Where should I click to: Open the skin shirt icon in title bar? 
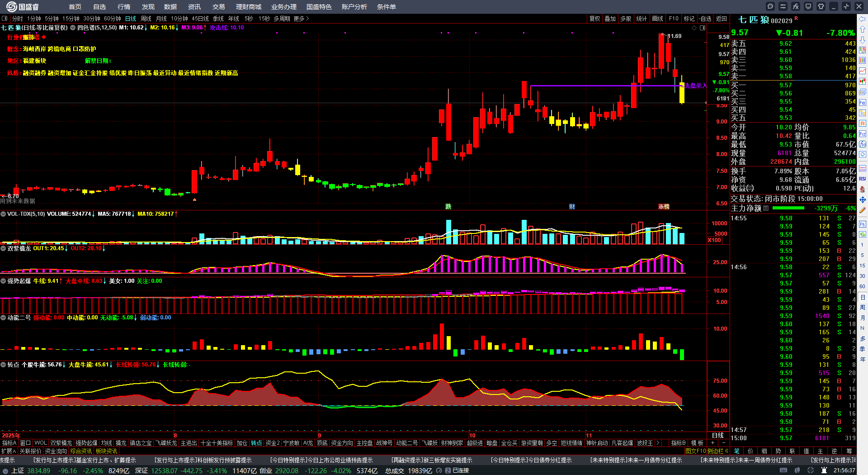[821, 6]
